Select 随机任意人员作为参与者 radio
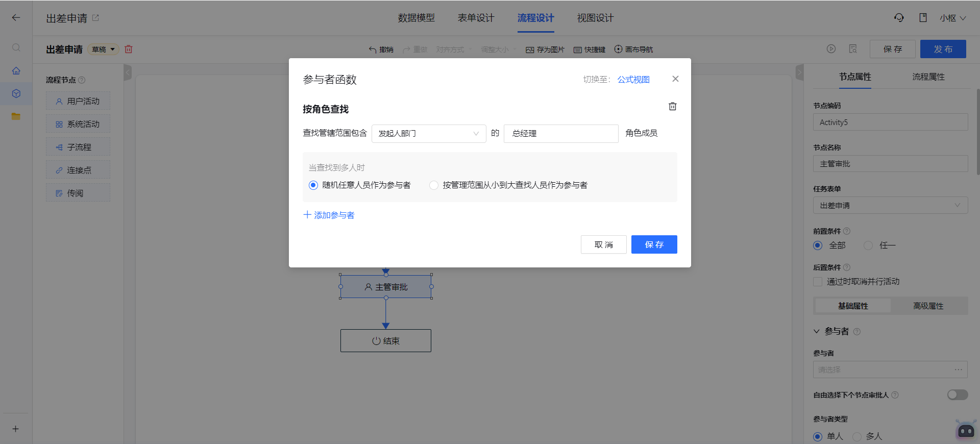980x444 pixels. tap(313, 185)
